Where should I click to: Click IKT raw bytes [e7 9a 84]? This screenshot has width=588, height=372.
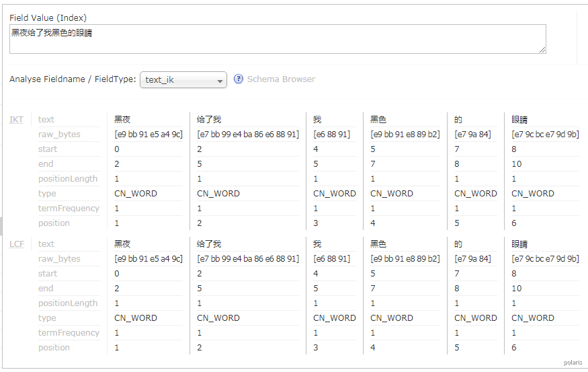(x=472, y=135)
